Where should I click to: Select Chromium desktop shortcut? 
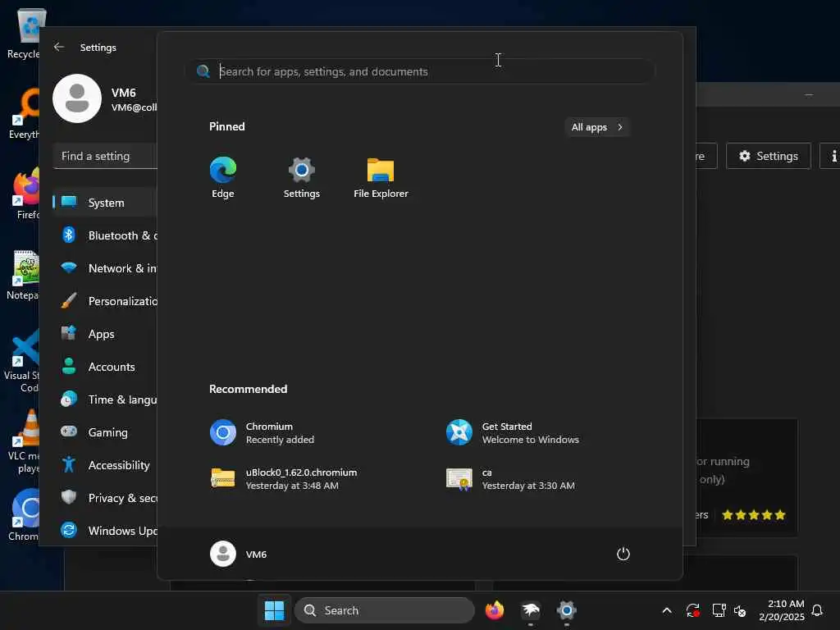pyautogui.click(x=24, y=515)
